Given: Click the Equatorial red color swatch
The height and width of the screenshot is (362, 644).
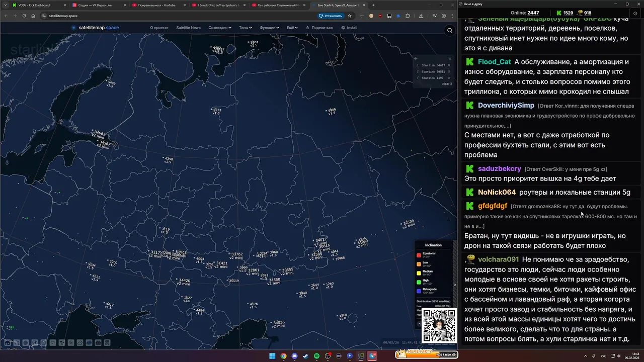Looking at the screenshot, I should pyautogui.click(x=419, y=255).
